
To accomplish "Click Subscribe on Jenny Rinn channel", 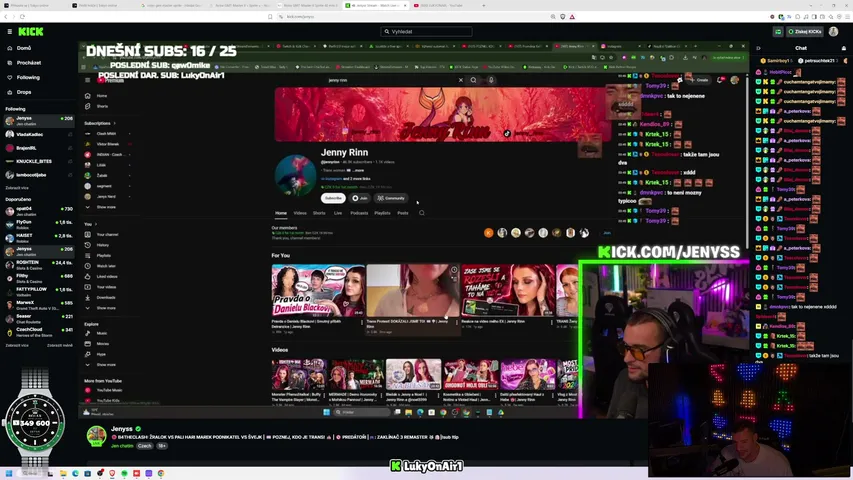I will pos(333,198).
